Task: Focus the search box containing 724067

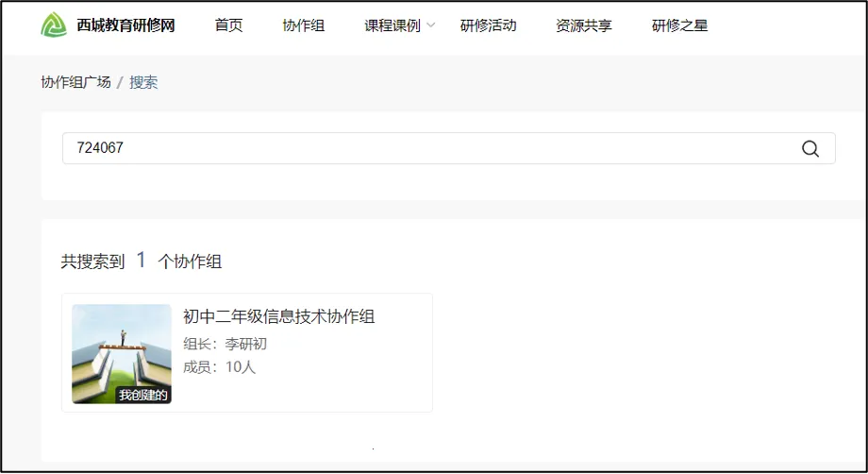Action: 425,148
